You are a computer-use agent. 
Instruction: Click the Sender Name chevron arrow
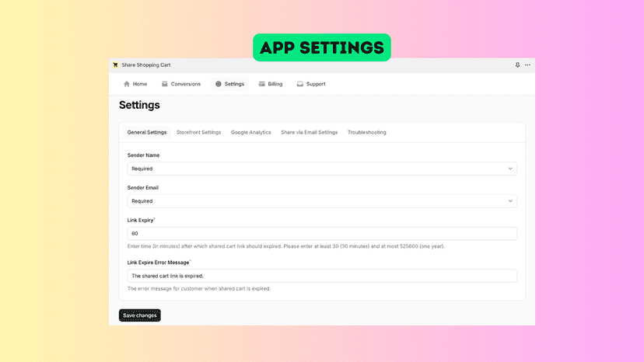pyautogui.click(x=510, y=169)
